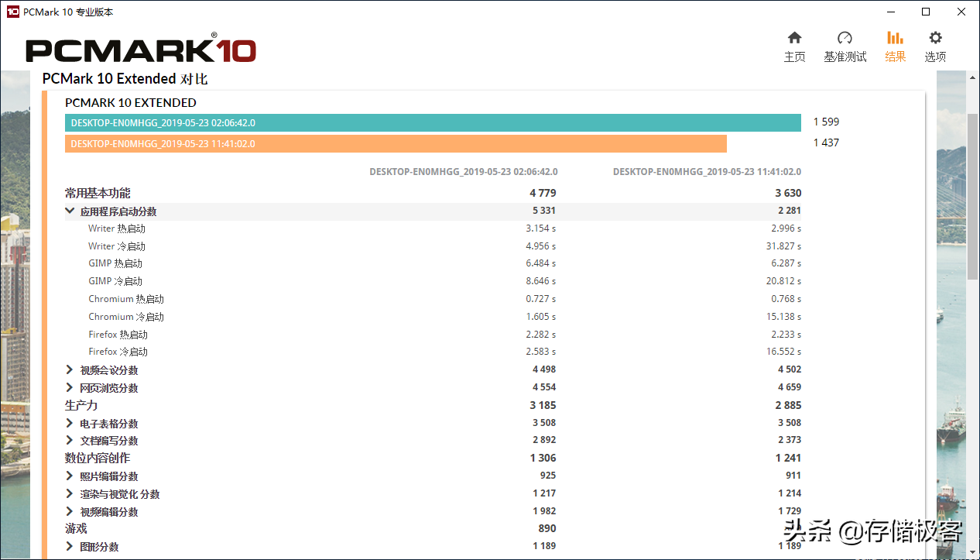The height and width of the screenshot is (560, 980).
Task: Select the Writer 热启动 row label
Action: pos(117,228)
